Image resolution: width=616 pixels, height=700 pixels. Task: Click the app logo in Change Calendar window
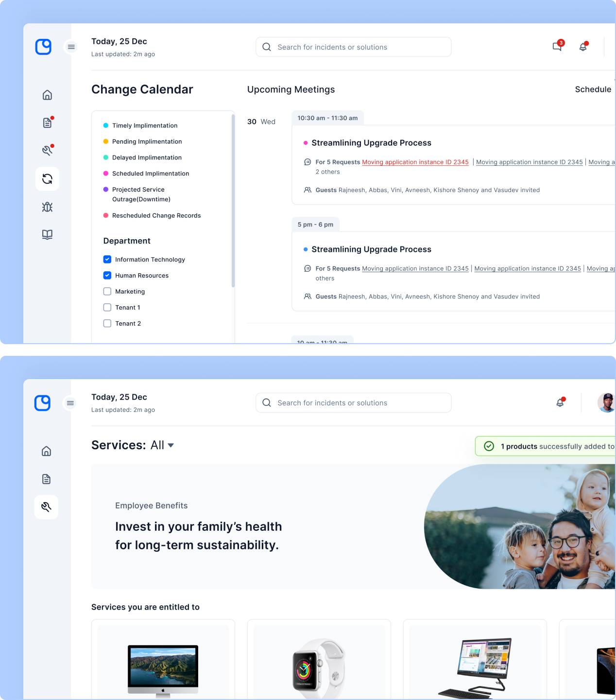[x=43, y=47]
